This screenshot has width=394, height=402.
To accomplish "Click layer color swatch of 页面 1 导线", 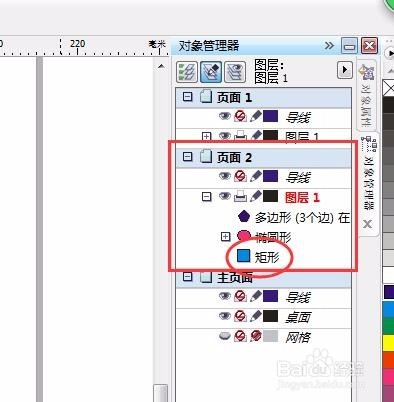I will point(270,116).
